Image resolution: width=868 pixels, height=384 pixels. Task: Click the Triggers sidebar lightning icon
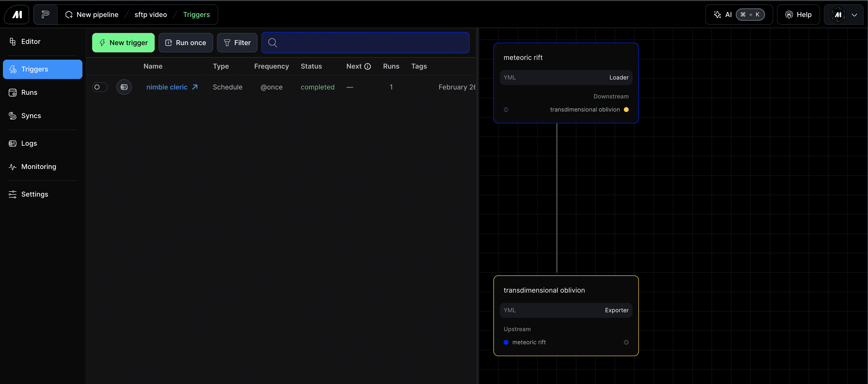[x=12, y=69]
